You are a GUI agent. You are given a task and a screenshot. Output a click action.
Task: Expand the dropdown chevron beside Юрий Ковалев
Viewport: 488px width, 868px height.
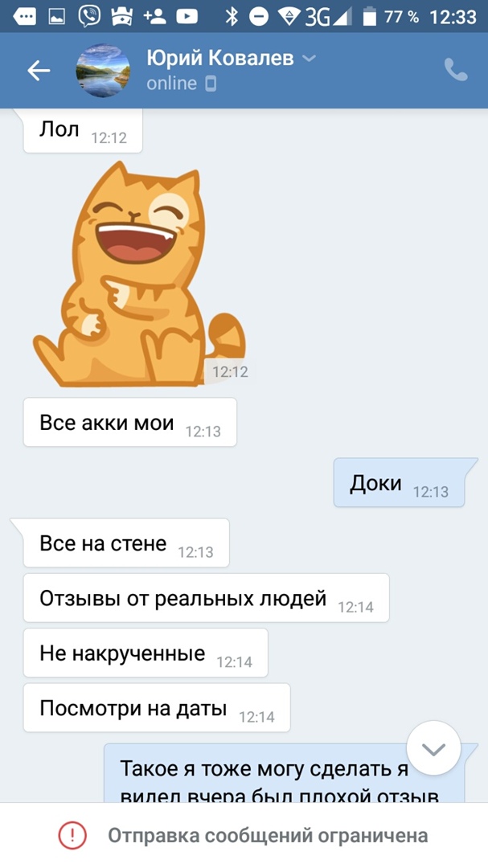309,58
